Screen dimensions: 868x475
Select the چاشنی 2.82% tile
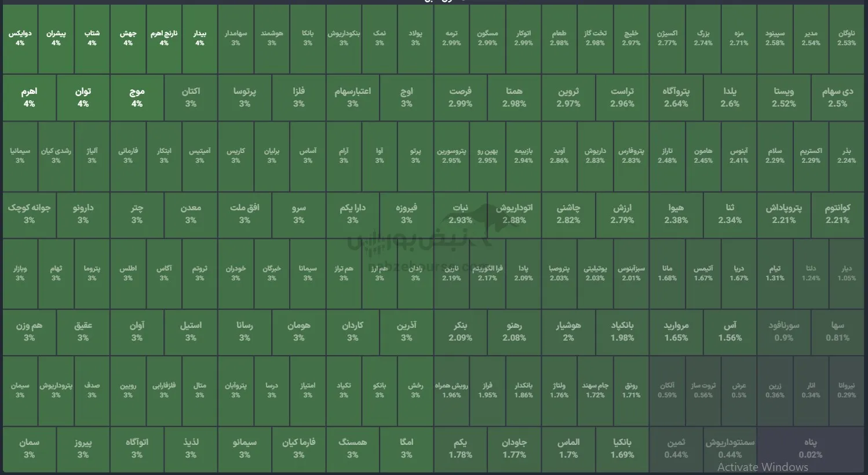[568, 214]
